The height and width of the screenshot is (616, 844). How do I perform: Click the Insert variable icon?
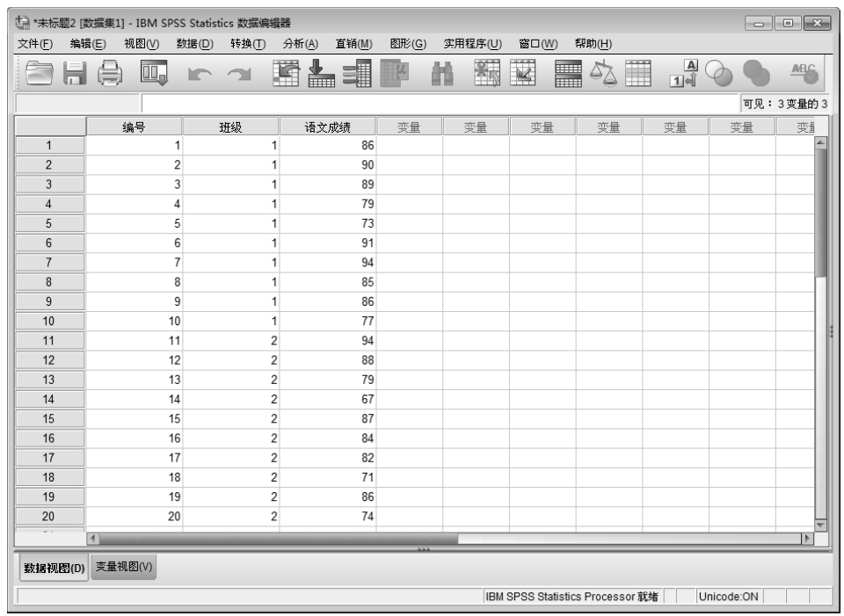point(522,73)
